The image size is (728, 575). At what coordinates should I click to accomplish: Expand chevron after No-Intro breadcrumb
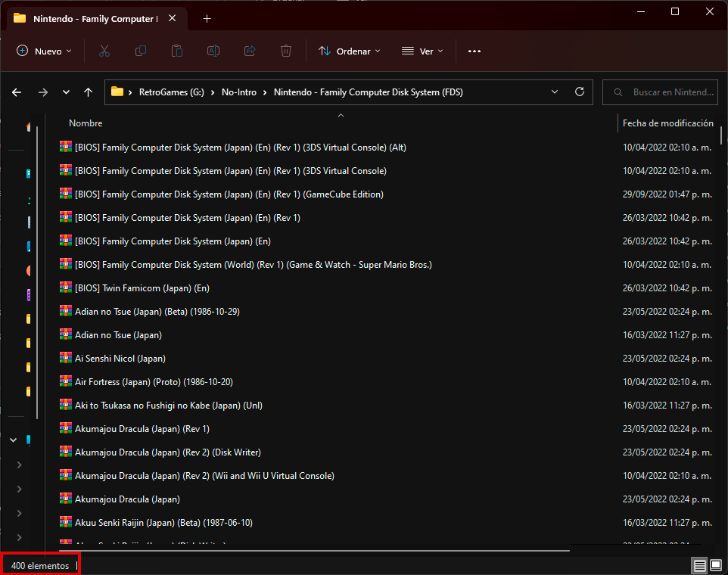(x=265, y=92)
